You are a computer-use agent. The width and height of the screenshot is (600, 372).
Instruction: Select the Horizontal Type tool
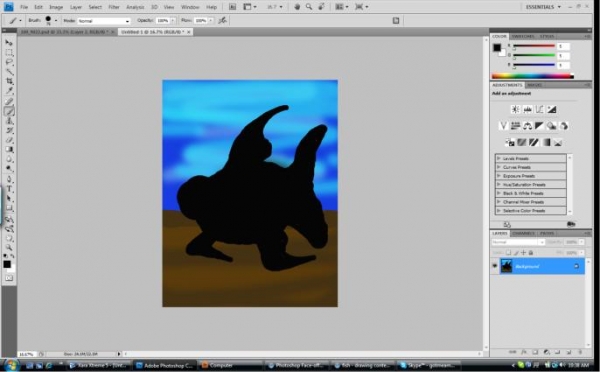(x=9, y=189)
